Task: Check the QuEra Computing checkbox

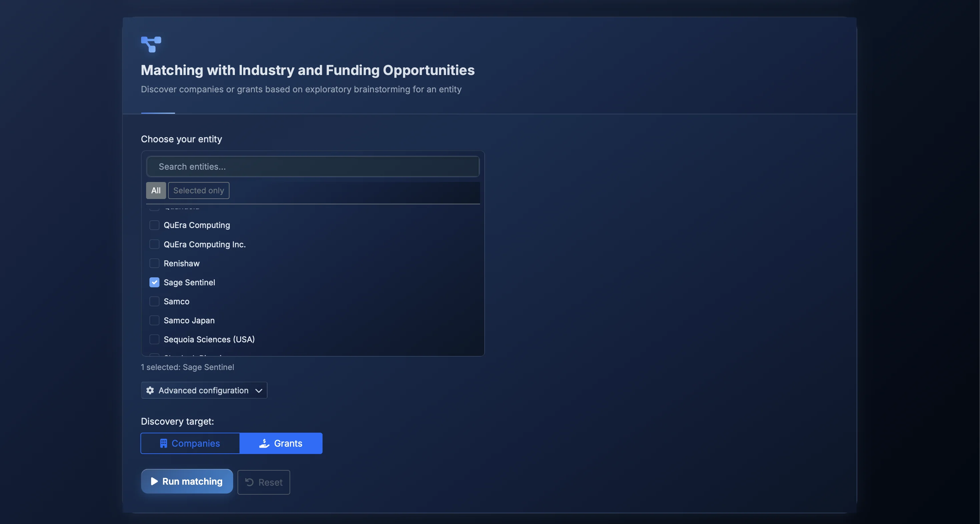Action: coord(154,225)
